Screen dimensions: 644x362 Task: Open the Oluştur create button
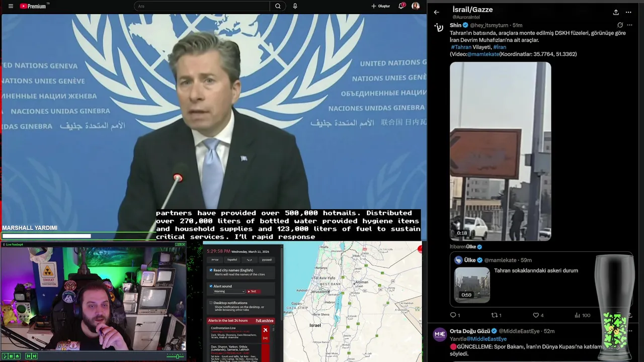(380, 6)
